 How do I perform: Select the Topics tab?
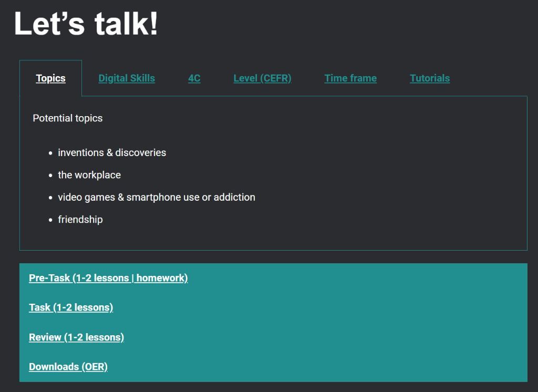coord(51,78)
